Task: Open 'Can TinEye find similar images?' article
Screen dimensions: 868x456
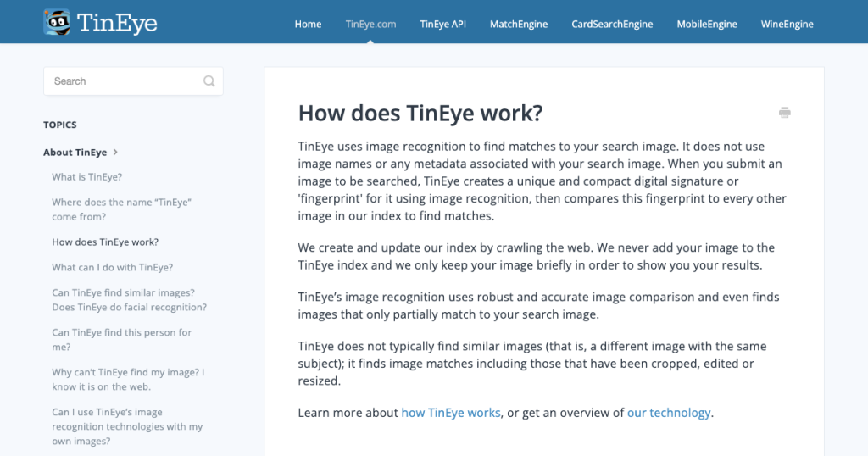Action: tap(129, 300)
